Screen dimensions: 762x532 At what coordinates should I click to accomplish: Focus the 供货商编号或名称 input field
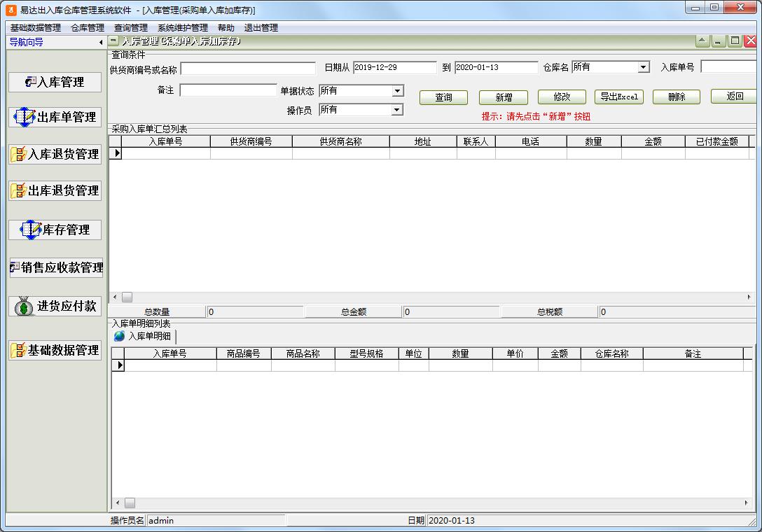pyautogui.click(x=249, y=69)
